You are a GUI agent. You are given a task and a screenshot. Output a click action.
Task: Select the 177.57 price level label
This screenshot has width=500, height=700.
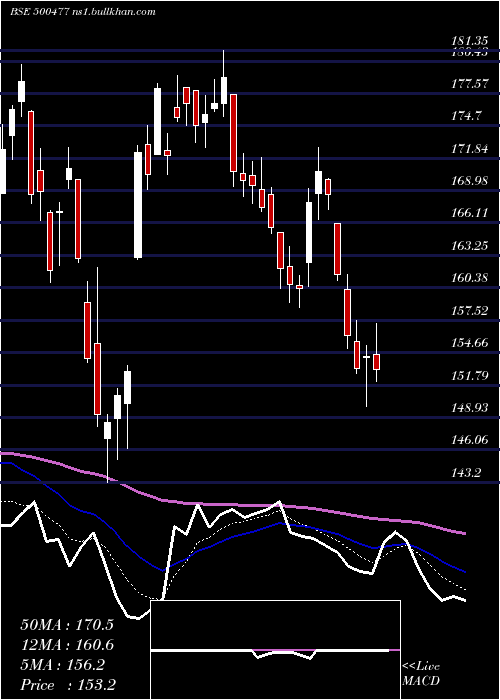click(469, 83)
